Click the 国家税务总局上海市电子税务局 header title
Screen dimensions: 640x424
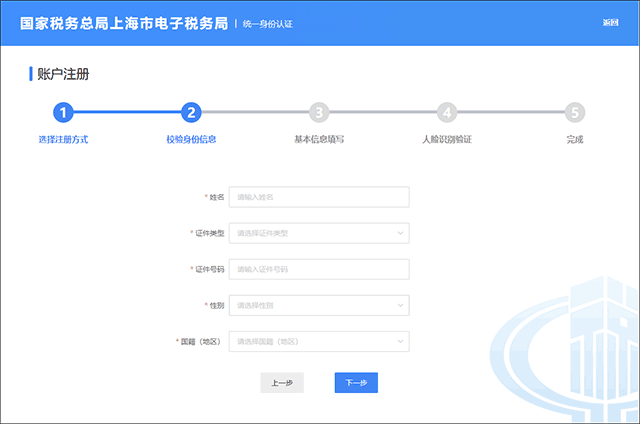click(x=123, y=22)
